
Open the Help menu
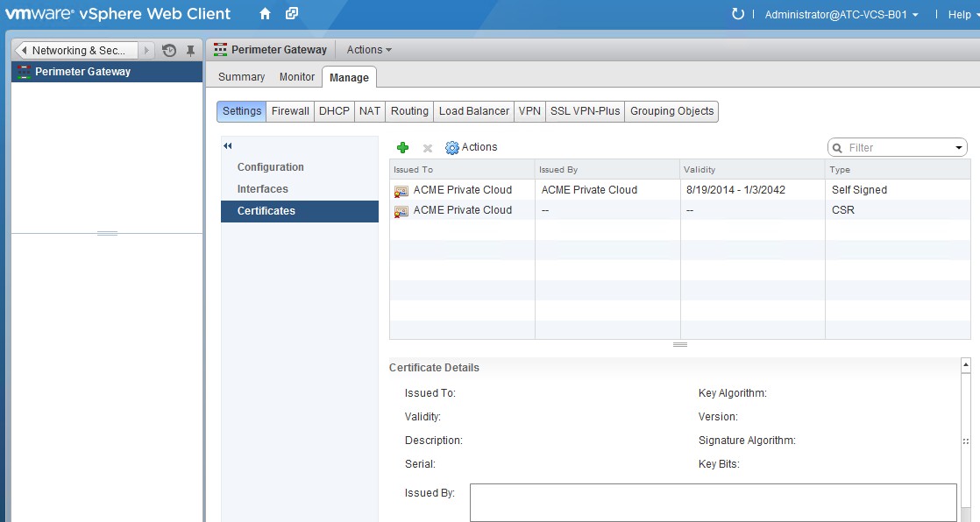[x=962, y=14]
